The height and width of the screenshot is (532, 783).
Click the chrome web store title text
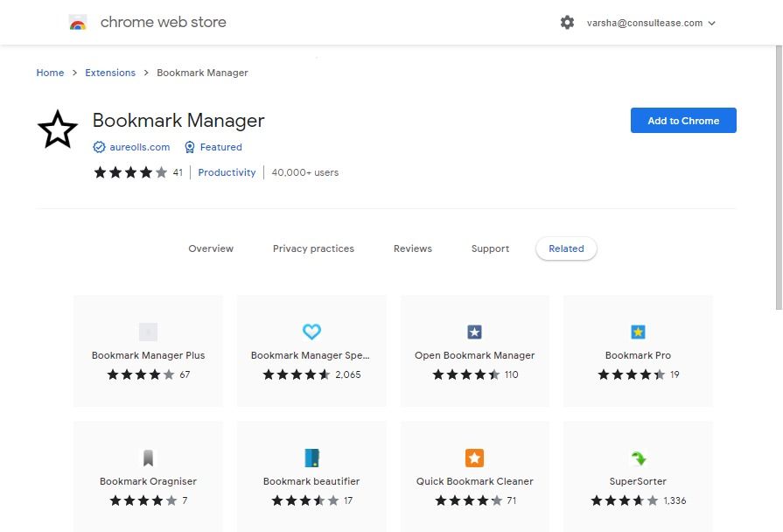point(164,22)
